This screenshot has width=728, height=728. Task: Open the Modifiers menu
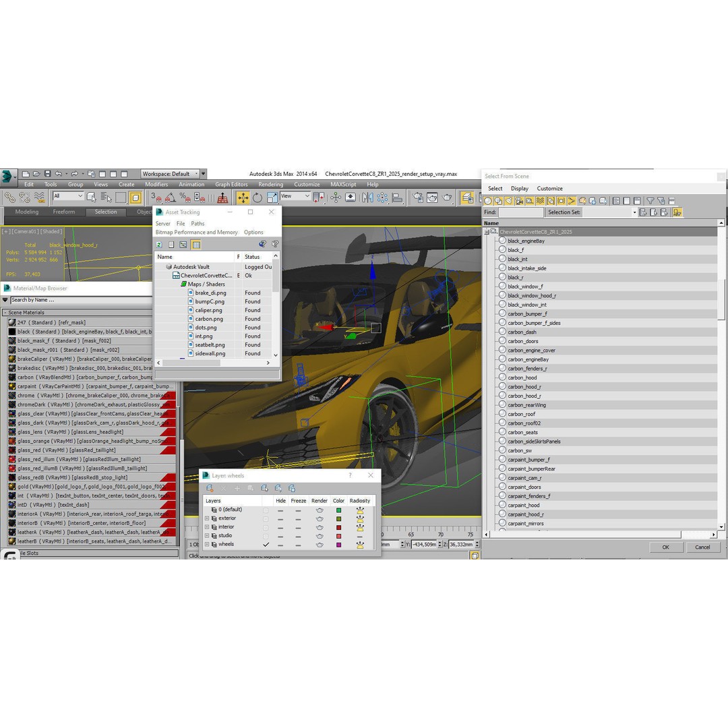click(x=156, y=184)
